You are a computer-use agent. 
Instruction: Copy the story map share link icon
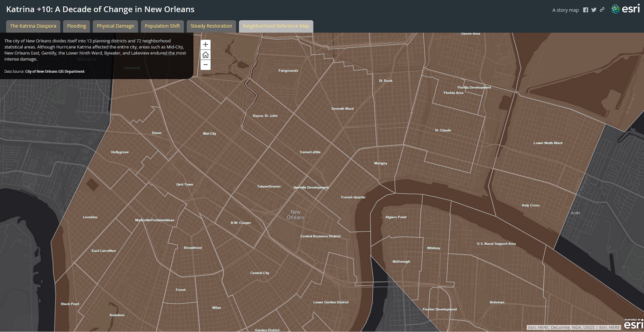(x=602, y=10)
